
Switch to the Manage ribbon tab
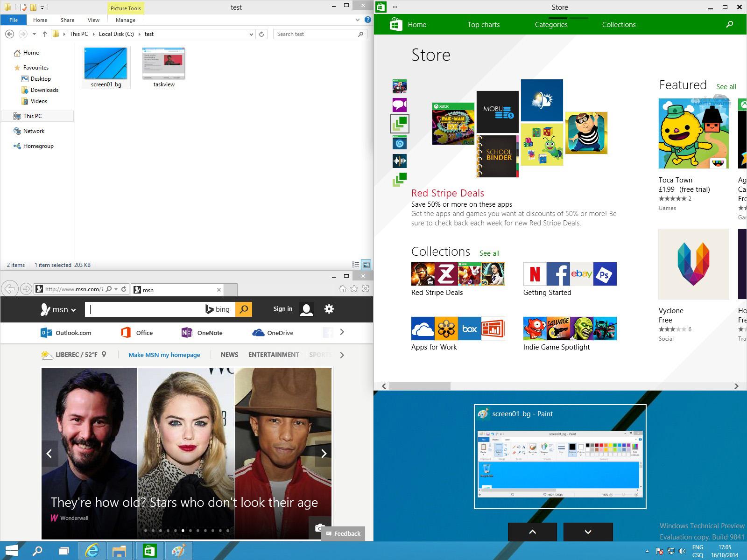point(125,20)
